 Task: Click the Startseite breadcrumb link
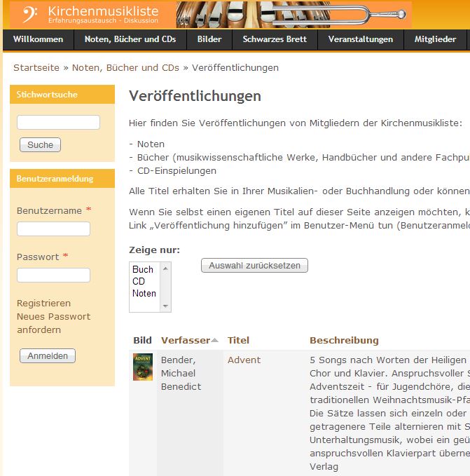[36, 68]
